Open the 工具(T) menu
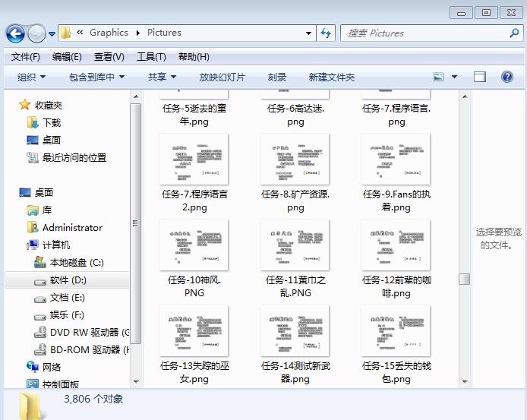 coord(151,56)
